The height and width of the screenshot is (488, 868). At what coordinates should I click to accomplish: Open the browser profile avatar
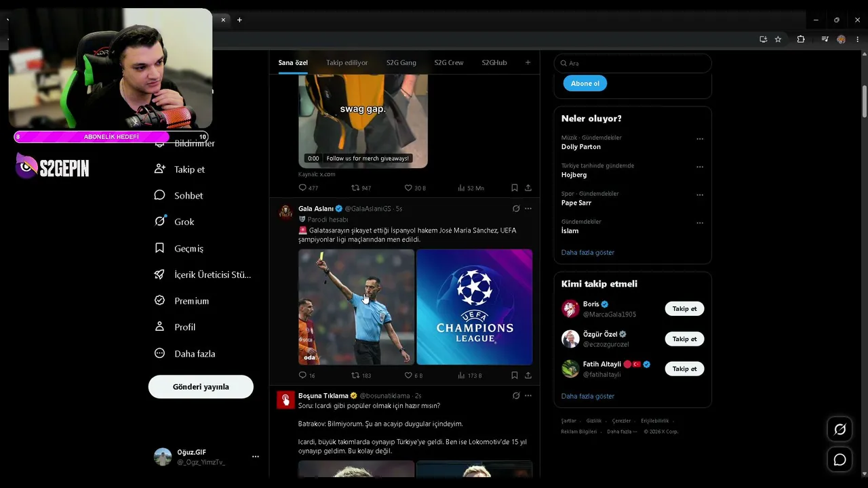(x=841, y=39)
